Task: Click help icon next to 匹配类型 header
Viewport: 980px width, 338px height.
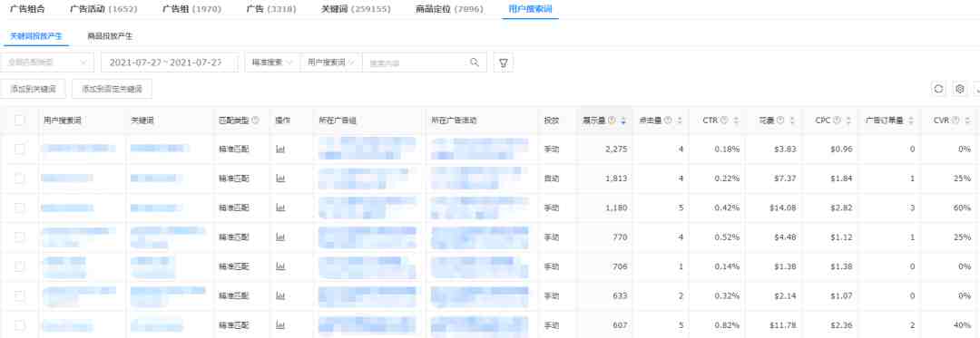Action: pos(255,121)
